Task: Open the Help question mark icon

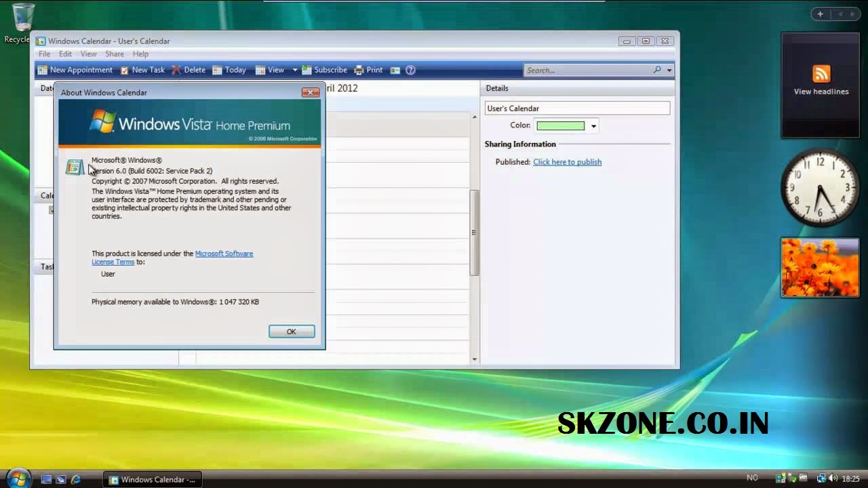Action: click(410, 70)
